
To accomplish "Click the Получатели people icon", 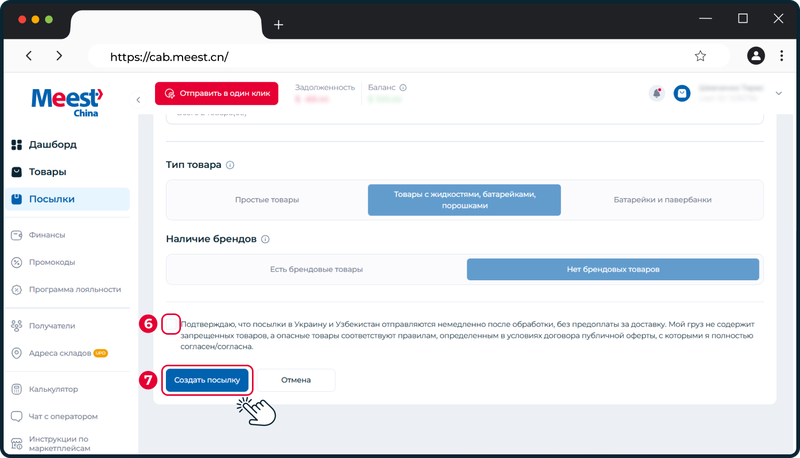I will [x=16, y=325].
